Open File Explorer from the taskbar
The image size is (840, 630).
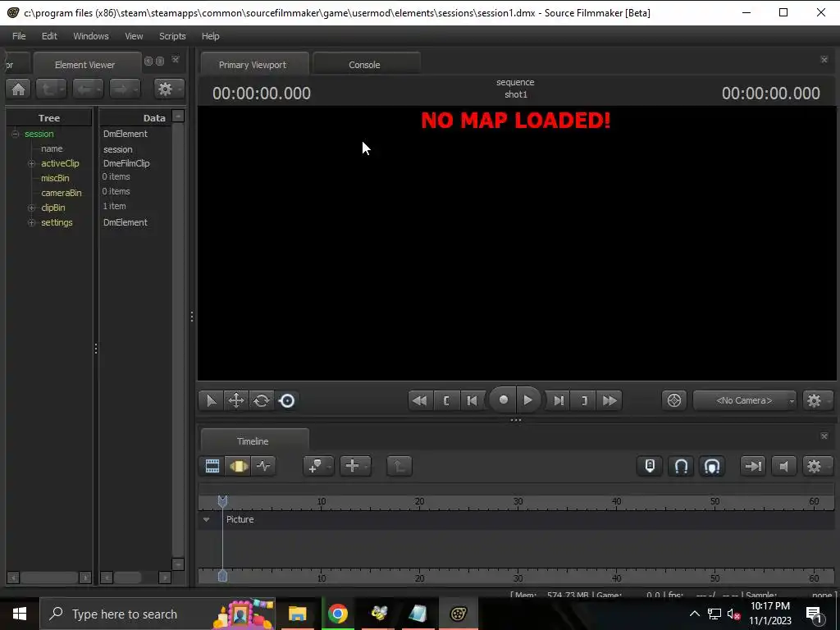297,614
